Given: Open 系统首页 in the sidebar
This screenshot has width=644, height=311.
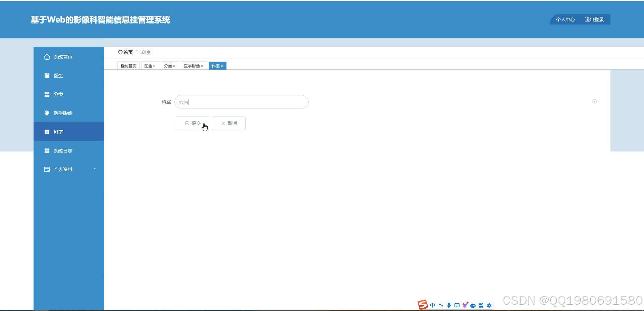Looking at the screenshot, I should point(69,57).
